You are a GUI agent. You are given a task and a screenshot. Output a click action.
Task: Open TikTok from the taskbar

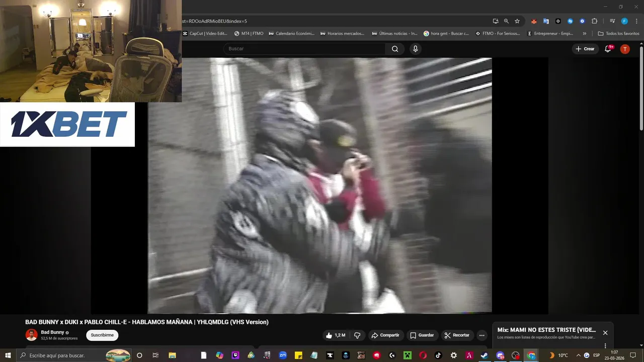click(x=438, y=355)
